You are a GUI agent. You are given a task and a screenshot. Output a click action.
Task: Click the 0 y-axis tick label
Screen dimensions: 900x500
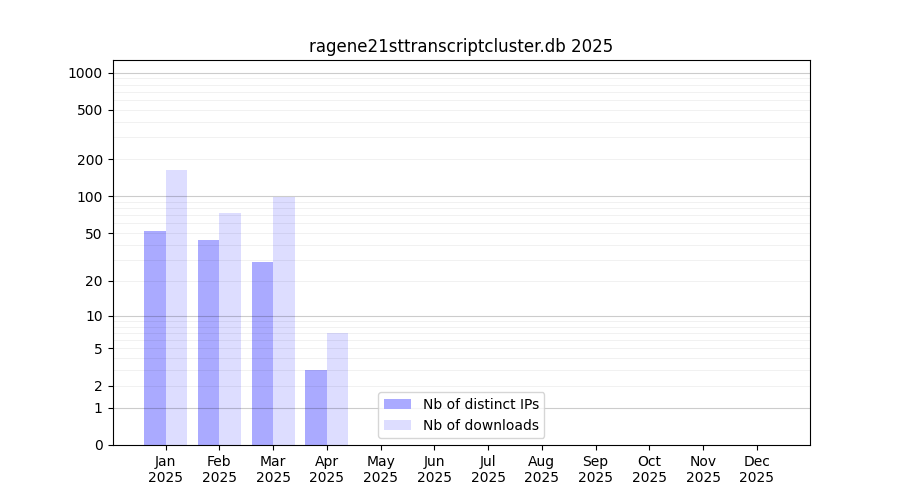click(x=98, y=445)
